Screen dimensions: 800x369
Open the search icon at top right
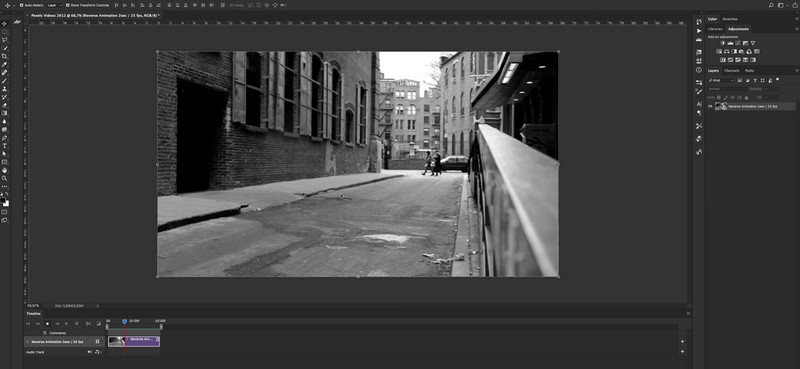click(x=771, y=5)
